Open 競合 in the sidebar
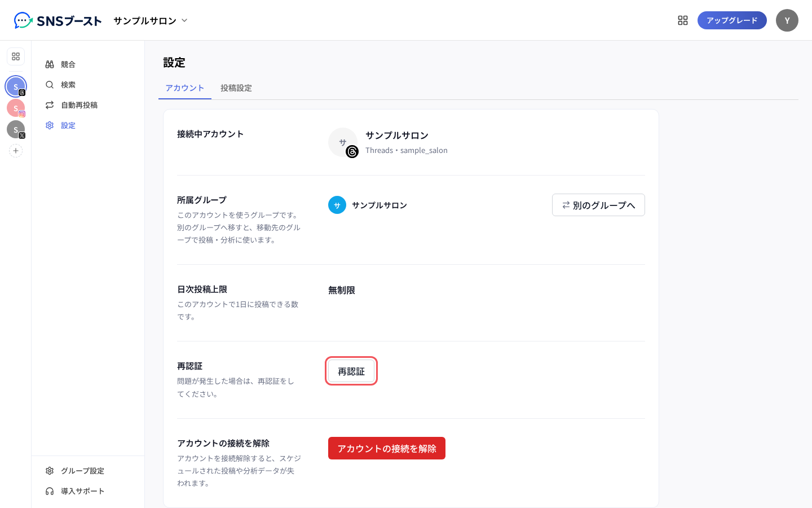 (x=88, y=64)
